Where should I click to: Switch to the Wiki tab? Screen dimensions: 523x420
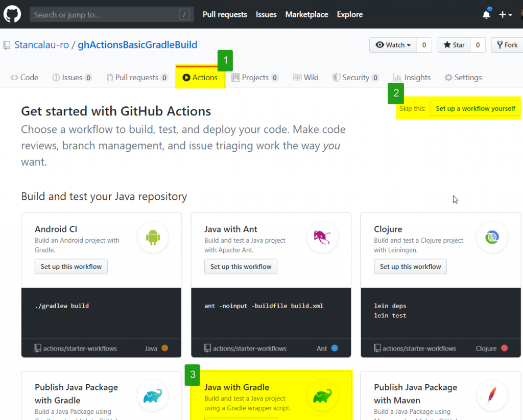(x=305, y=77)
